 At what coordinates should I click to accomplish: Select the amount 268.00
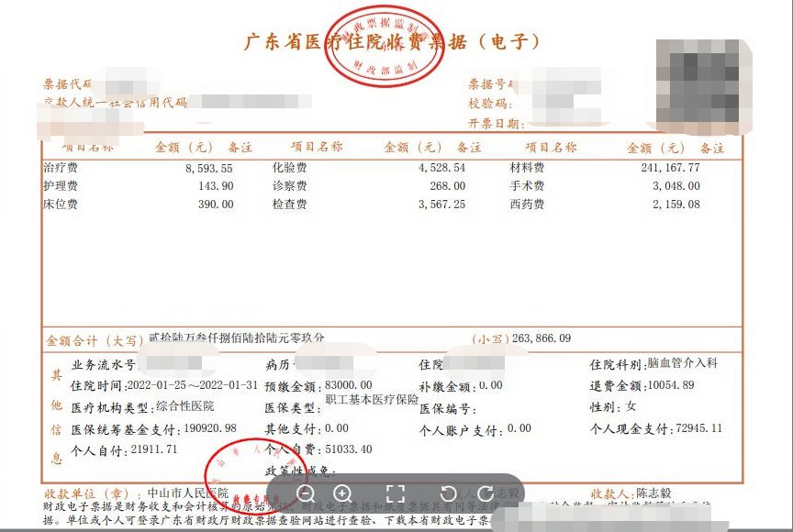(448, 186)
